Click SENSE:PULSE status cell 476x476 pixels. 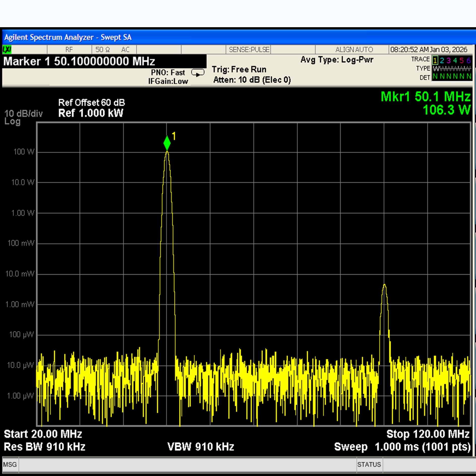(249, 49)
